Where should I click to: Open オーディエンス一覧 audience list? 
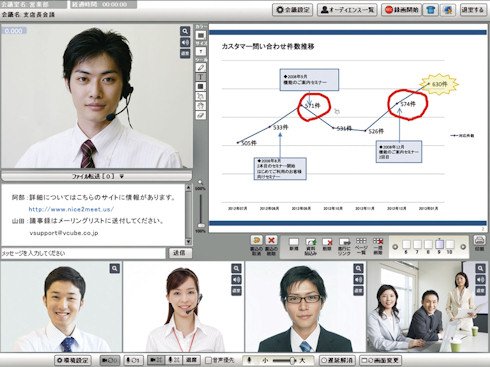[x=347, y=10]
